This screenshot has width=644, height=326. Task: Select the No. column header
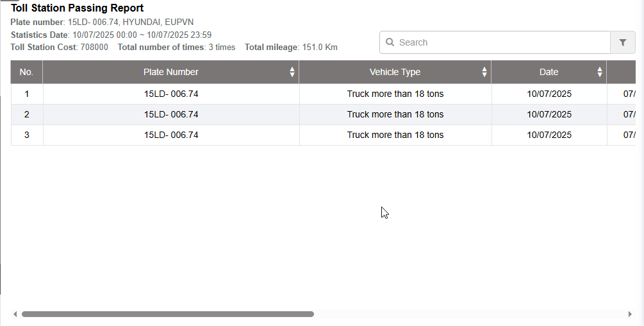coord(26,72)
